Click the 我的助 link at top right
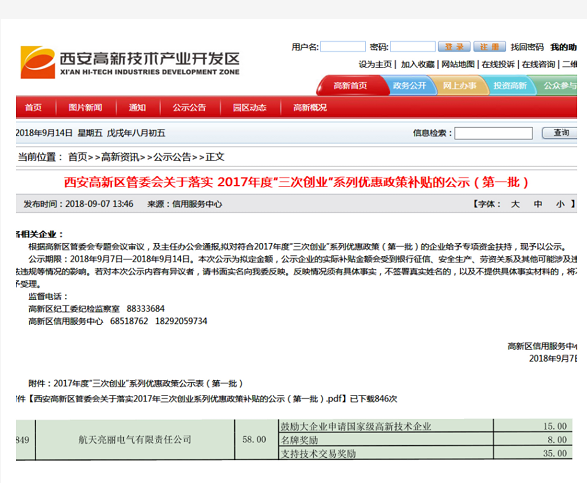587x483 pixels. tap(563, 47)
